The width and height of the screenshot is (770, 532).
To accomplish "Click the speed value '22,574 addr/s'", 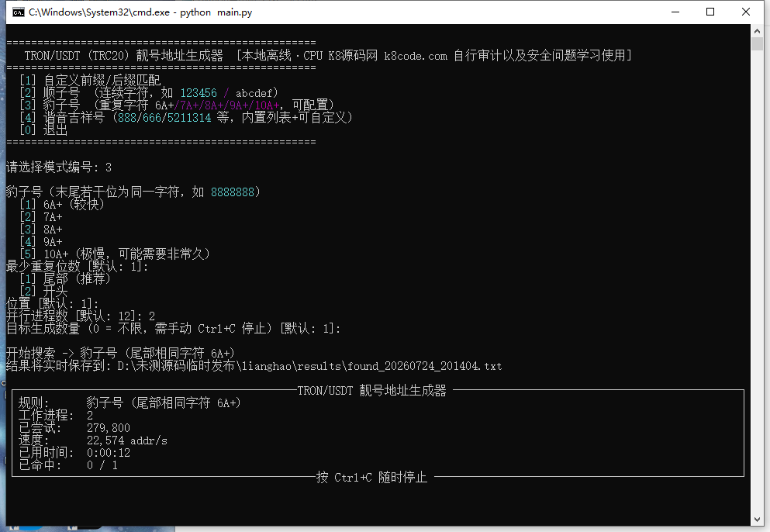I will [x=127, y=440].
